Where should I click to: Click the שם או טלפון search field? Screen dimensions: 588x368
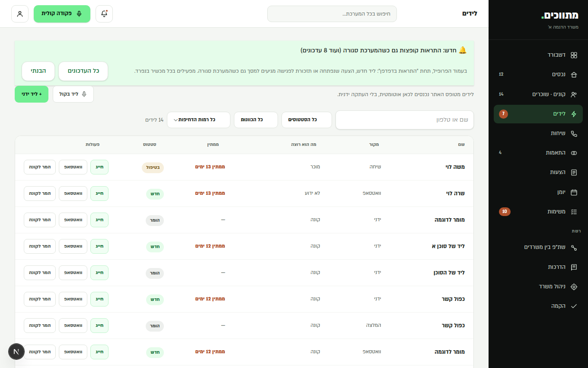coord(405,120)
